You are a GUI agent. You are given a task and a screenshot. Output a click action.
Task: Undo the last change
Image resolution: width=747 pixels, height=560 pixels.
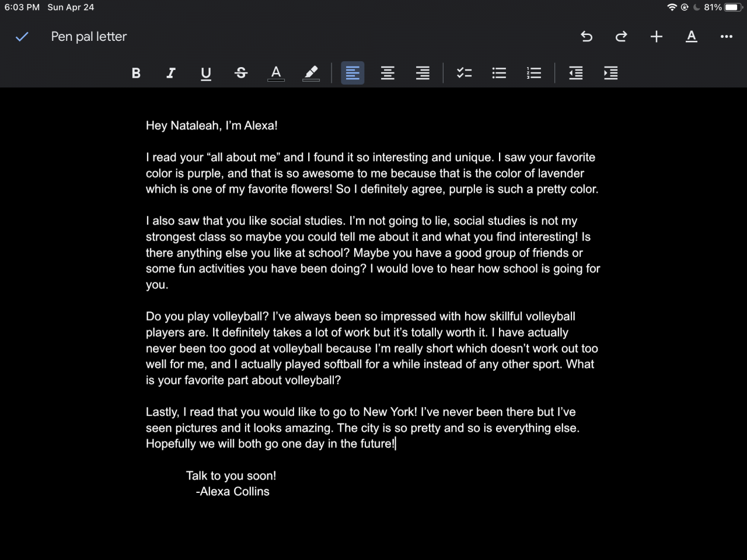(587, 37)
